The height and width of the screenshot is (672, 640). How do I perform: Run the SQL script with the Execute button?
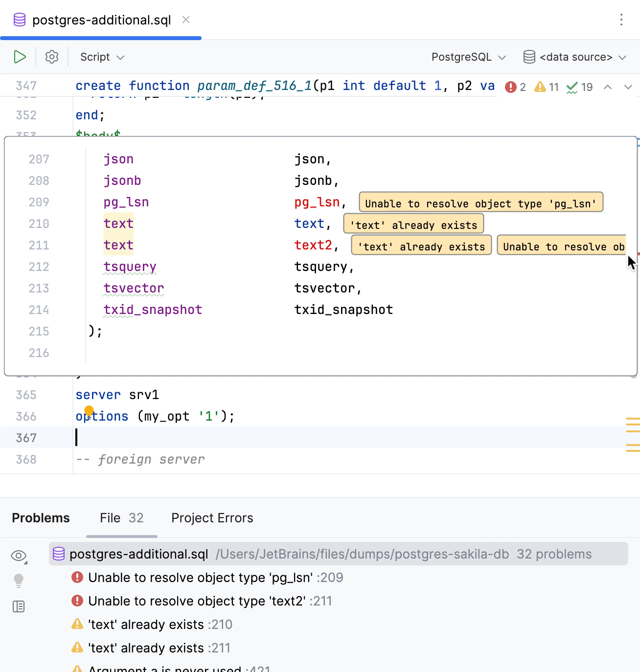(20, 57)
